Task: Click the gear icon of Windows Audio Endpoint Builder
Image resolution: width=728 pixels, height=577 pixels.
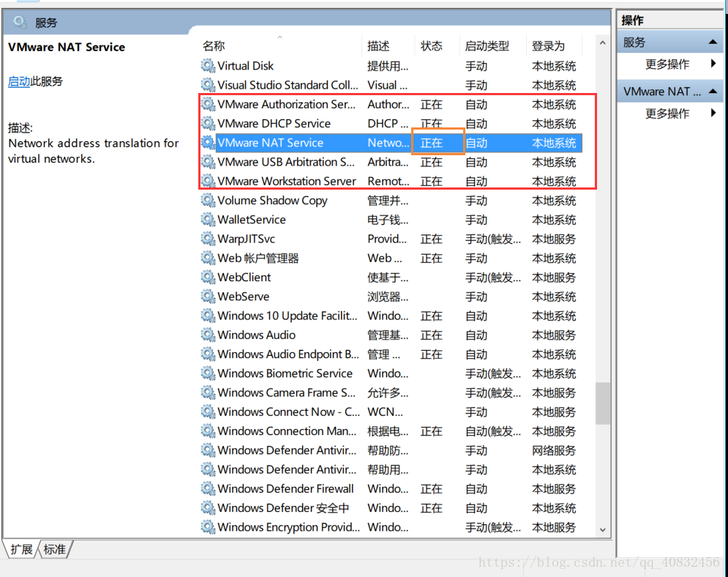Action: (x=208, y=354)
